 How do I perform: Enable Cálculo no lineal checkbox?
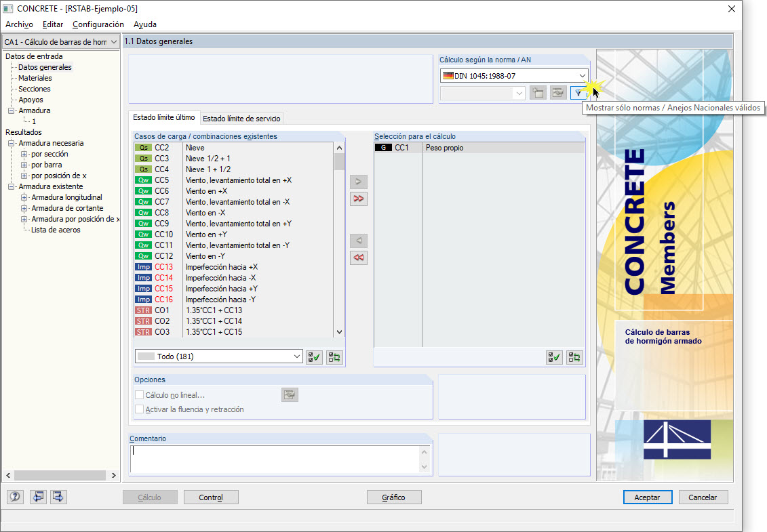[x=140, y=395]
